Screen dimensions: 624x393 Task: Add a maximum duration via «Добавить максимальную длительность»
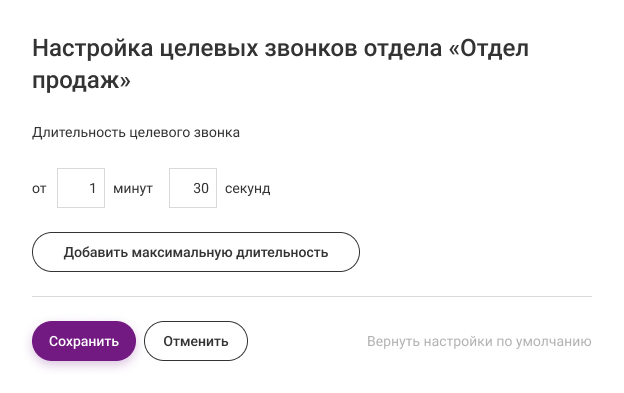click(196, 252)
